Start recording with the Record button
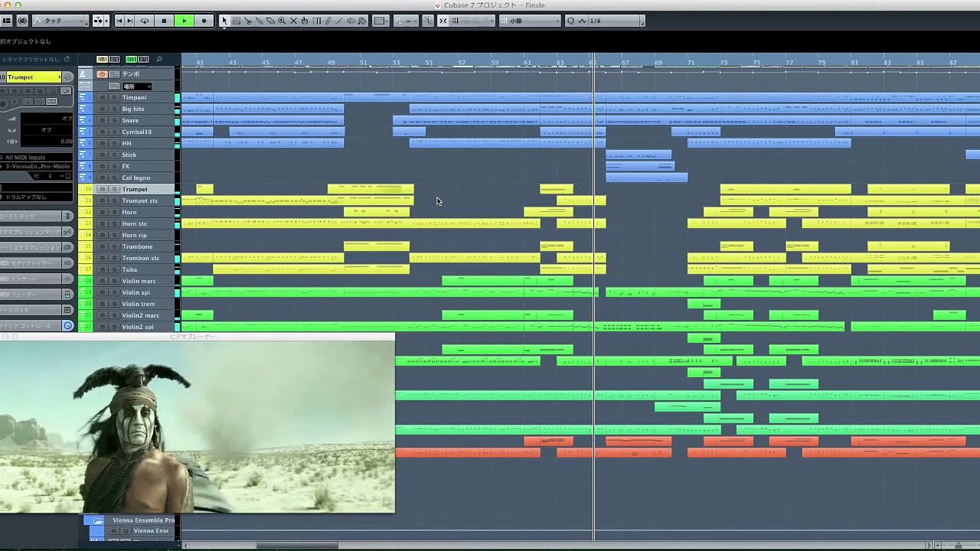This screenshot has height=551, width=980. tap(204, 21)
